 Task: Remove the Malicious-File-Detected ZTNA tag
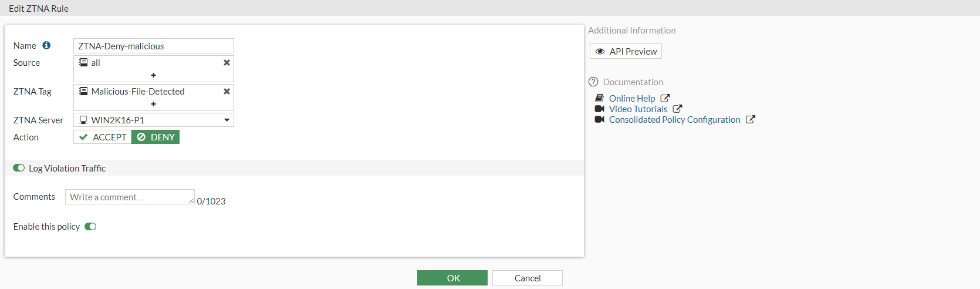[x=227, y=92]
